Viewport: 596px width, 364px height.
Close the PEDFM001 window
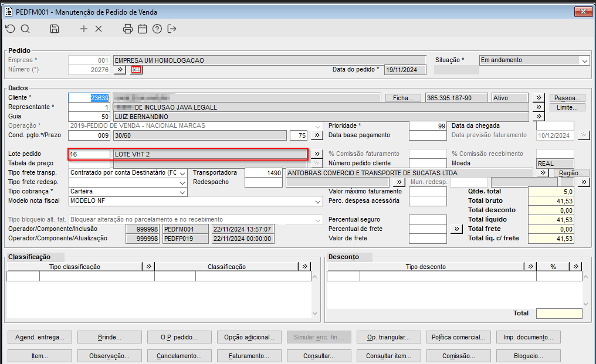coord(583,12)
